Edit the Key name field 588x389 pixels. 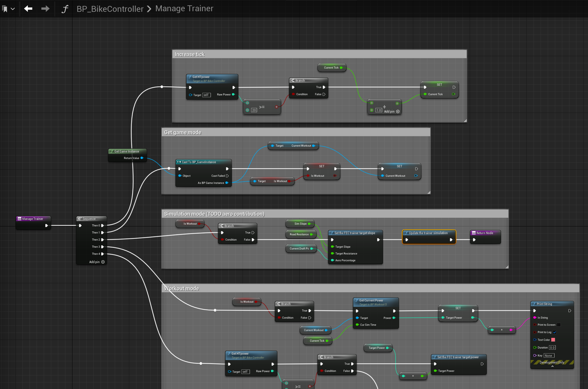click(549, 356)
